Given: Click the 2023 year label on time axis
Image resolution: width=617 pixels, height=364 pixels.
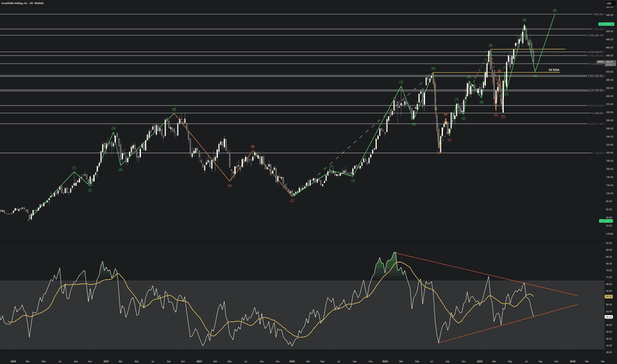Looking at the screenshot, I should [x=291, y=360].
